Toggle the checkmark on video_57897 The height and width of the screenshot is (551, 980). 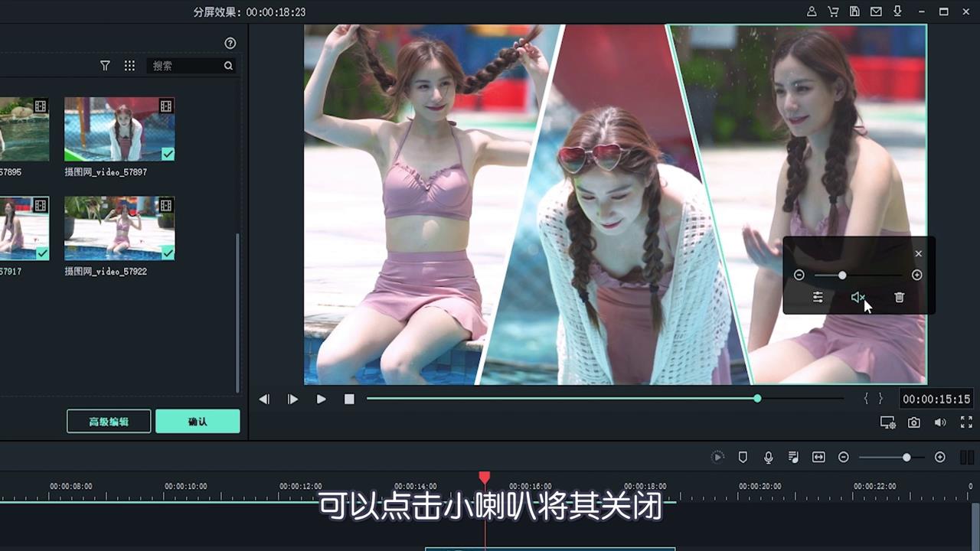click(168, 154)
